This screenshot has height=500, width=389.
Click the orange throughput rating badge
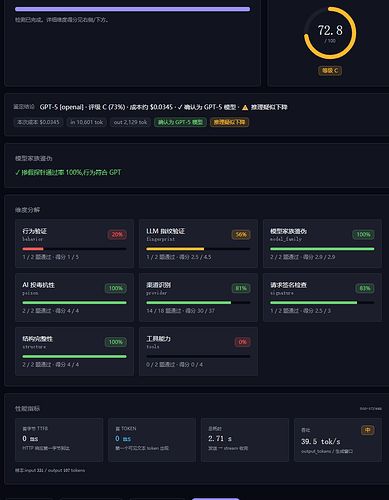(x=368, y=430)
